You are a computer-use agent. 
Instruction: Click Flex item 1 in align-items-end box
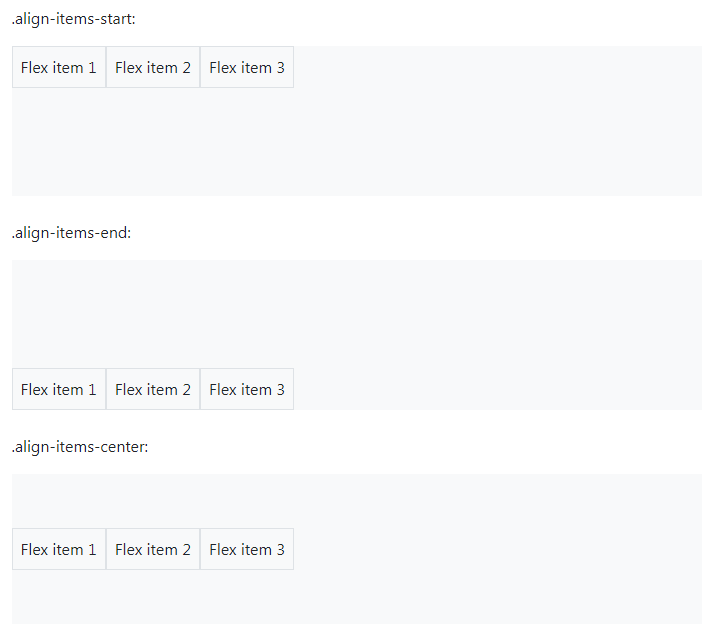[59, 389]
